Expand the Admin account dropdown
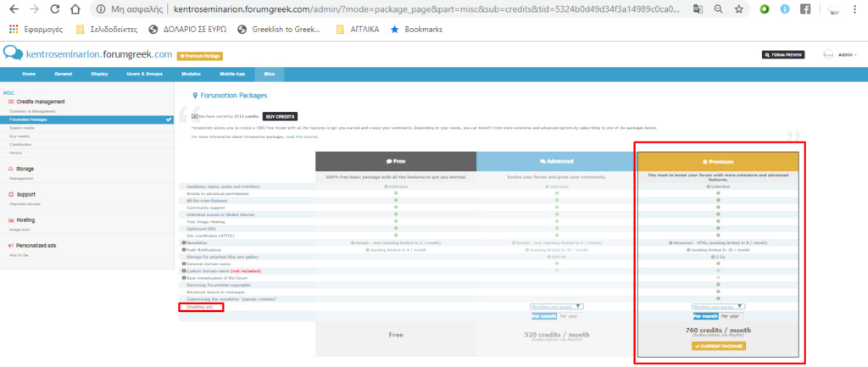Viewport: 868px width, 367px height. [848, 55]
